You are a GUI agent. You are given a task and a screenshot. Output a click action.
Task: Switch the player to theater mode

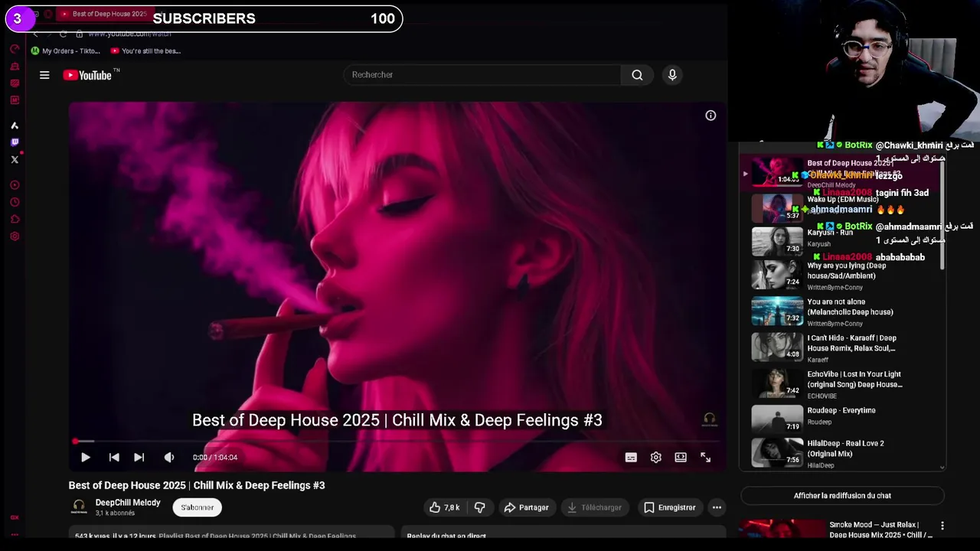click(x=681, y=458)
